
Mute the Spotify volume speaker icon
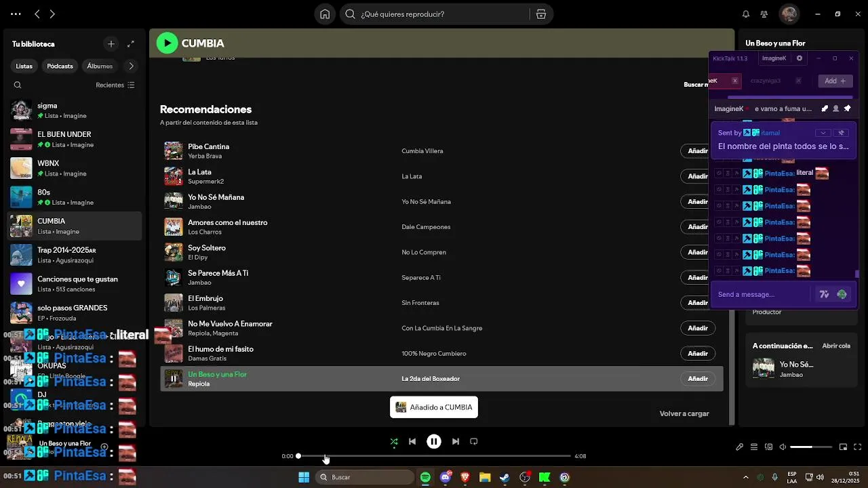tap(783, 447)
